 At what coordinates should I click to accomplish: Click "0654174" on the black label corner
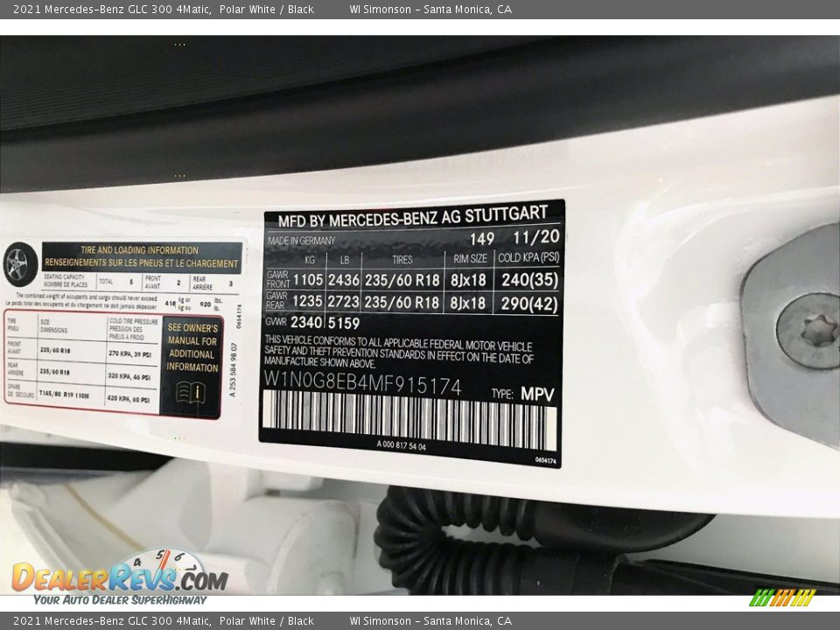pyautogui.click(x=545, y=461)
